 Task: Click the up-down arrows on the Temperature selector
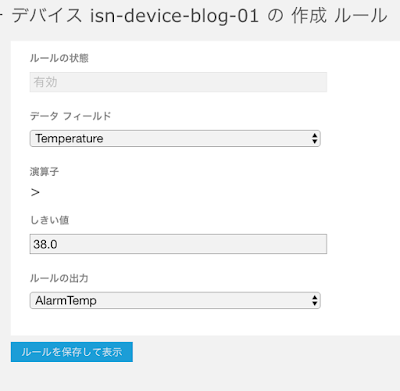coord(315,138)
